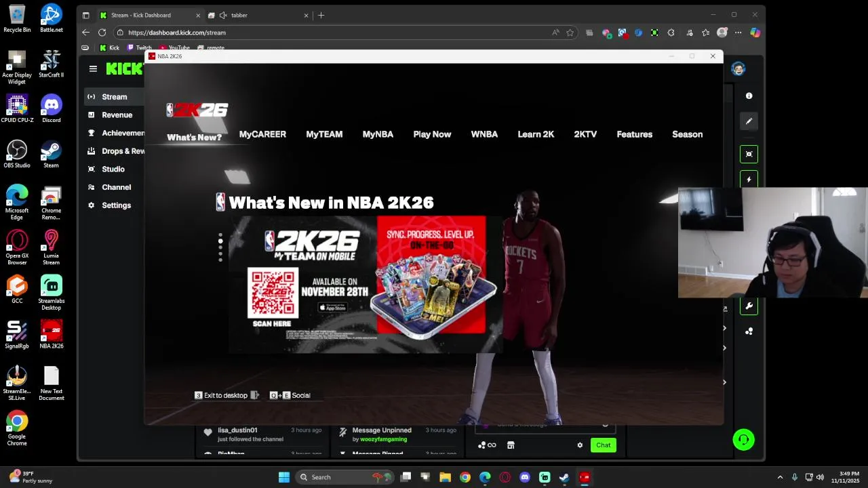Click the taskbar Search box

tap(344, 477)
